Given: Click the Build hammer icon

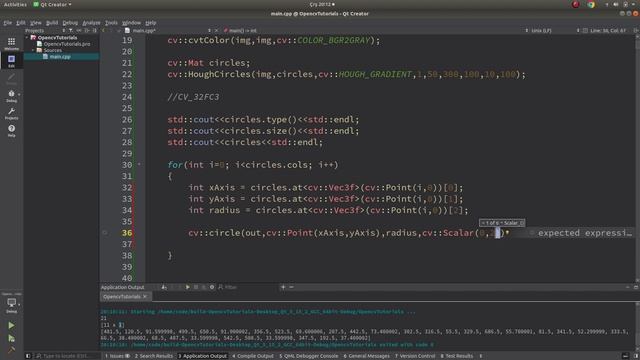Looking at the screenshot, I should (11, 349).
